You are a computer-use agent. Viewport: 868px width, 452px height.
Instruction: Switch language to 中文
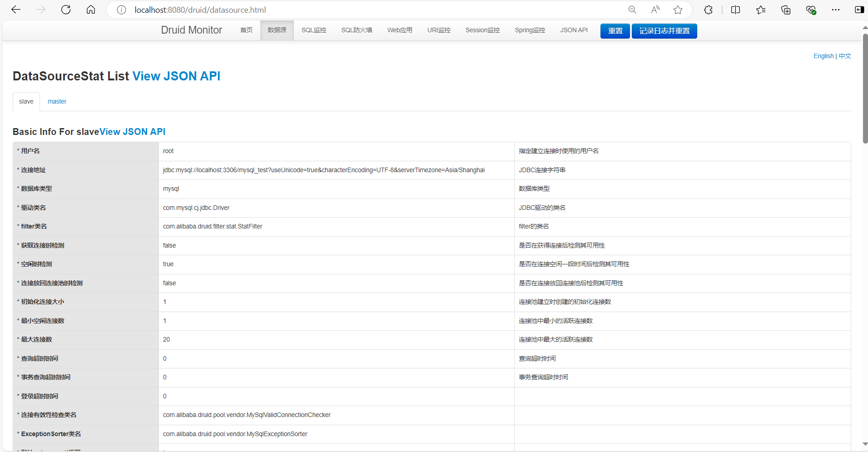(845, 56)
